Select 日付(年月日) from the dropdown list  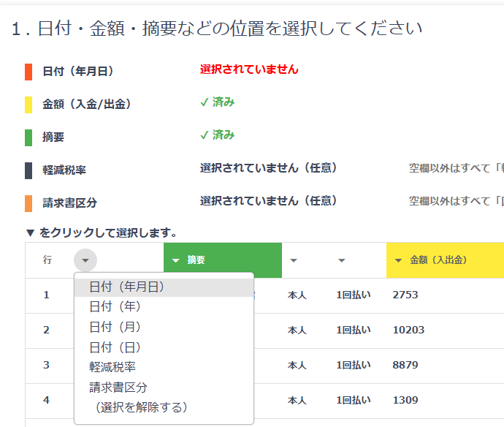[x=164, y=287]
